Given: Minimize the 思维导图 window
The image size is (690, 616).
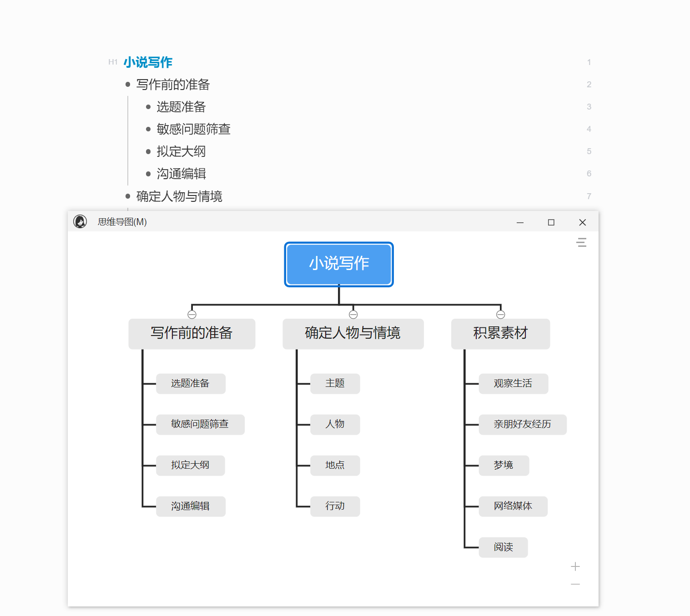Looking at the screenshot, I should [x=520, y=222].
